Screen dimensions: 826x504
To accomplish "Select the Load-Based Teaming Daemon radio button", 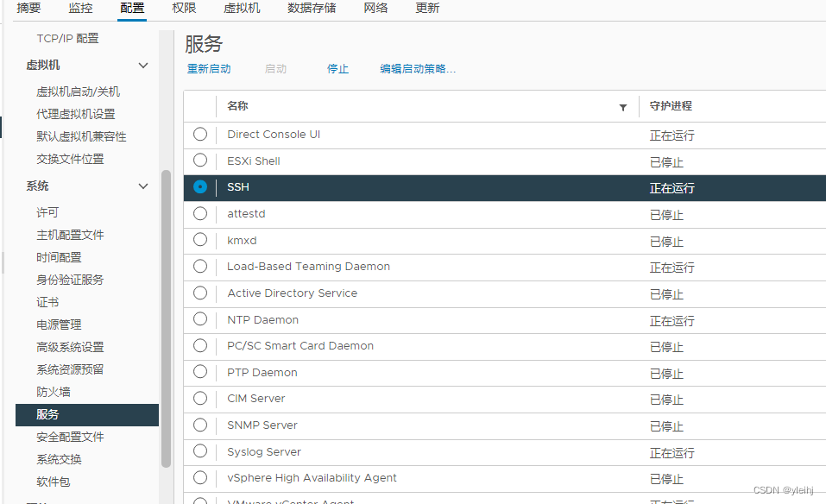I will click(200, 266).
